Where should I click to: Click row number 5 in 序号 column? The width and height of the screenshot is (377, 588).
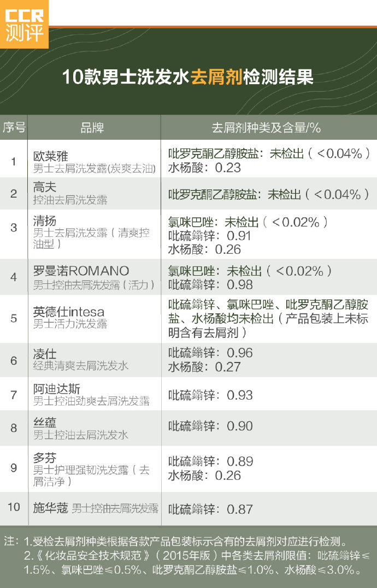tap(14, 318)
